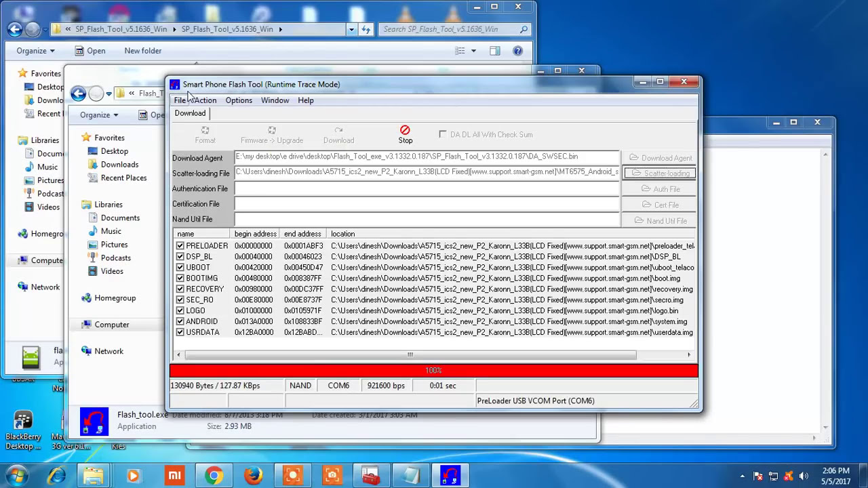This screenshot has height=488, width=868.
Task: Toggle the preview pane icon
Action: (495, 51)
